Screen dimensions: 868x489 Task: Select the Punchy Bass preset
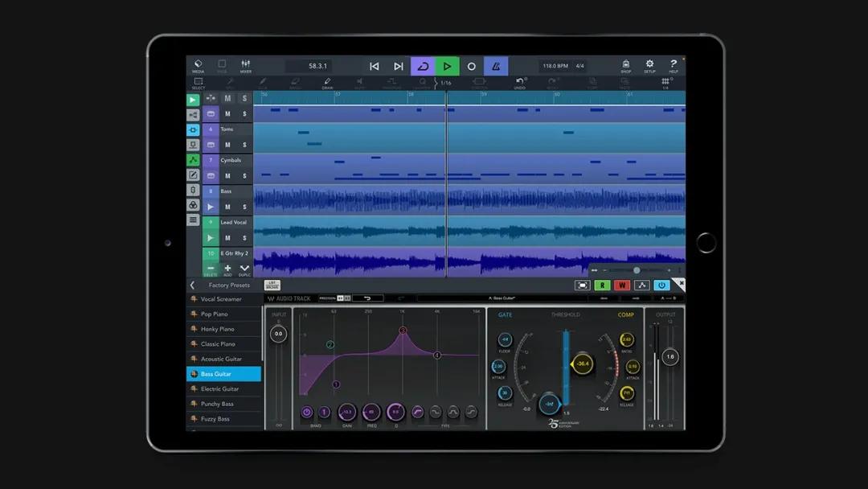click(223, 404)
